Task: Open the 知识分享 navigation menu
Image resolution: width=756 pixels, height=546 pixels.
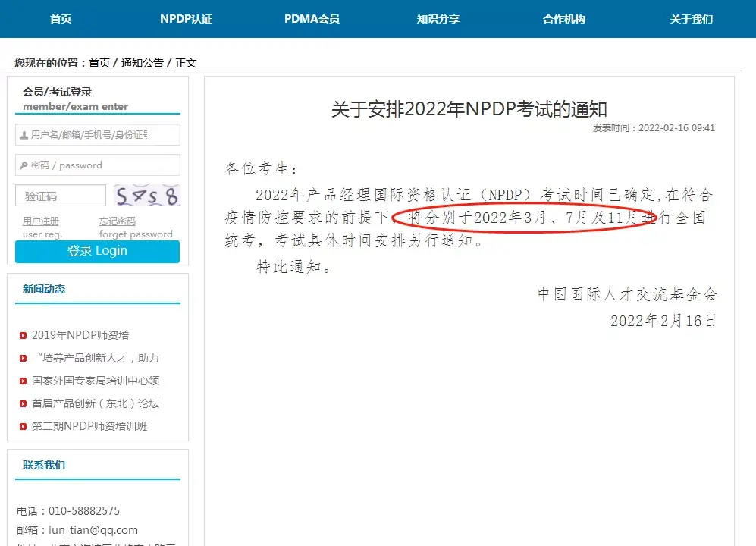Action: pyautogui.click(x=438, y=18)
